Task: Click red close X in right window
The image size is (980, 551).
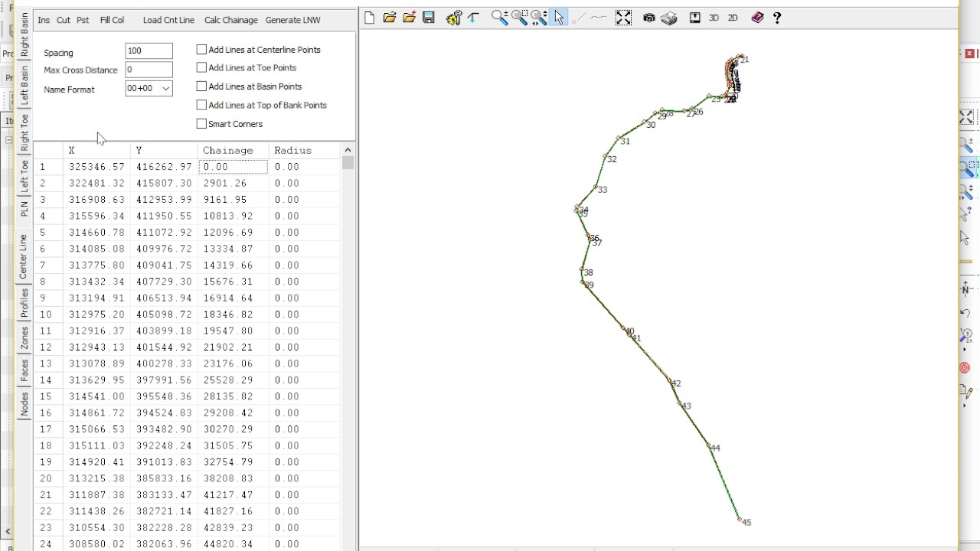Action: click(970, 54)
